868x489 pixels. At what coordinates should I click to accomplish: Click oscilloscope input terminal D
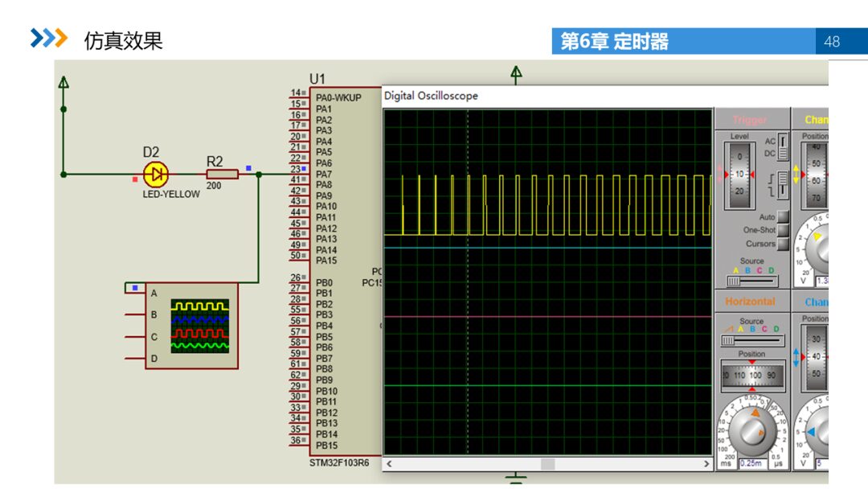click(134, 358)
